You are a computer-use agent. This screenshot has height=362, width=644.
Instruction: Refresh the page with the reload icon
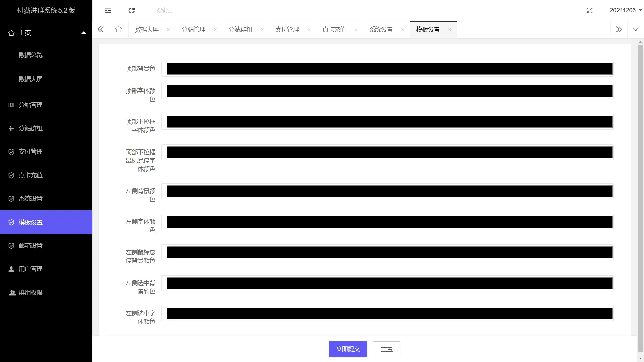[131, 10]
